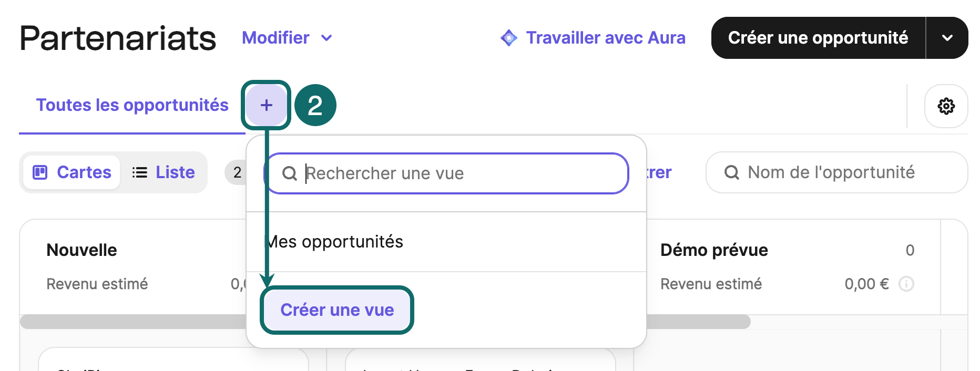Switch to the Cartes board view
980x371 pixels.
(73, 172)
